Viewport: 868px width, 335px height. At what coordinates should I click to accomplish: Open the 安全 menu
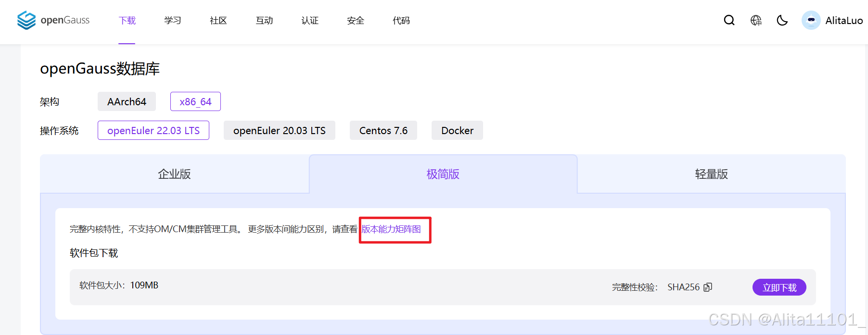356,21
